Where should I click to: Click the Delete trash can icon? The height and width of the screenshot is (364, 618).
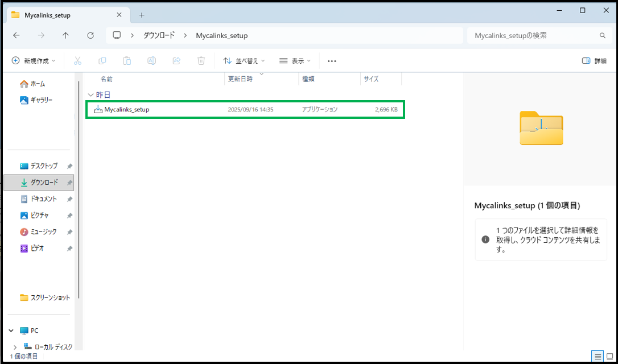[201, 61]
